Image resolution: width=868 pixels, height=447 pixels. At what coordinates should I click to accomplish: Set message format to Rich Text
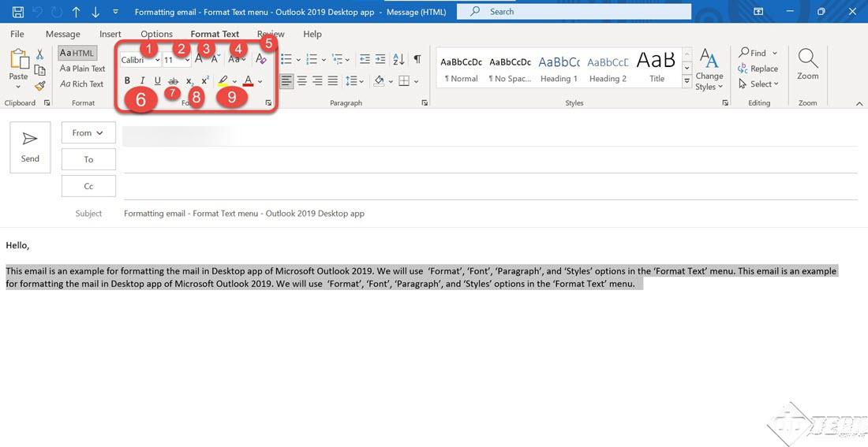pyautogui.click(x=82, y=84)
